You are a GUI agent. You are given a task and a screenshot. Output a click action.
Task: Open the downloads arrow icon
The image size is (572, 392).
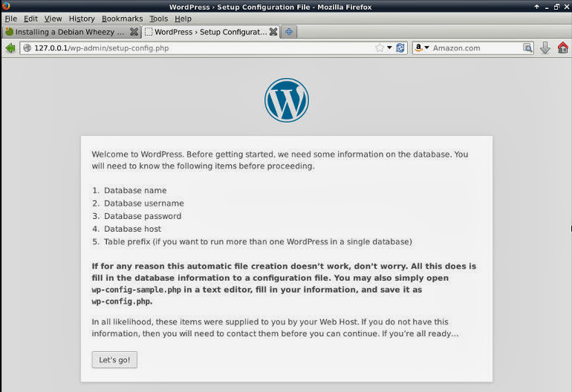pyautogui.click(x=545, y=48)
